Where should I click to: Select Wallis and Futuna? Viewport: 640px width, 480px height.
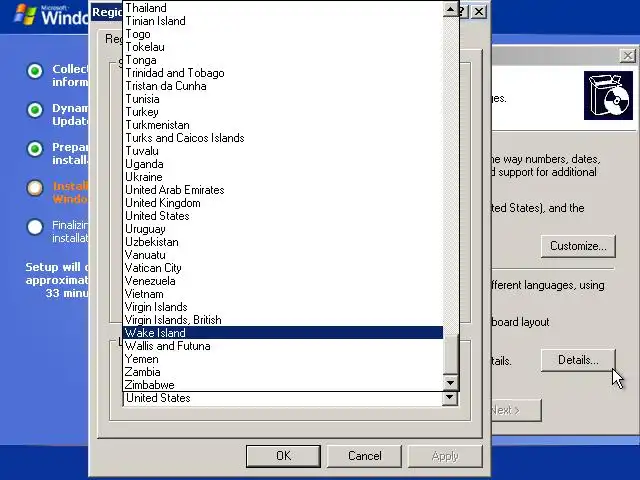(x=282, y=346)
